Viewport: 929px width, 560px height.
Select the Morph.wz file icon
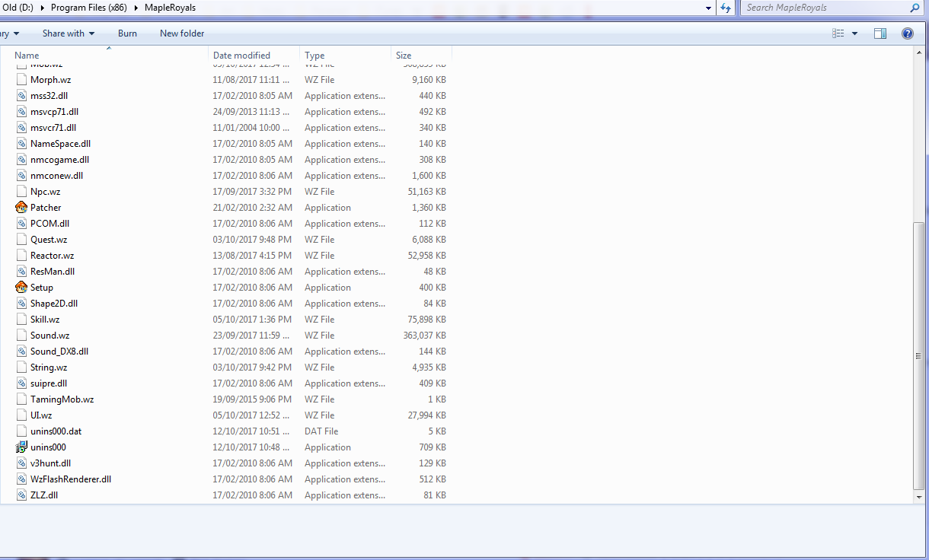[x=22, y=80]
